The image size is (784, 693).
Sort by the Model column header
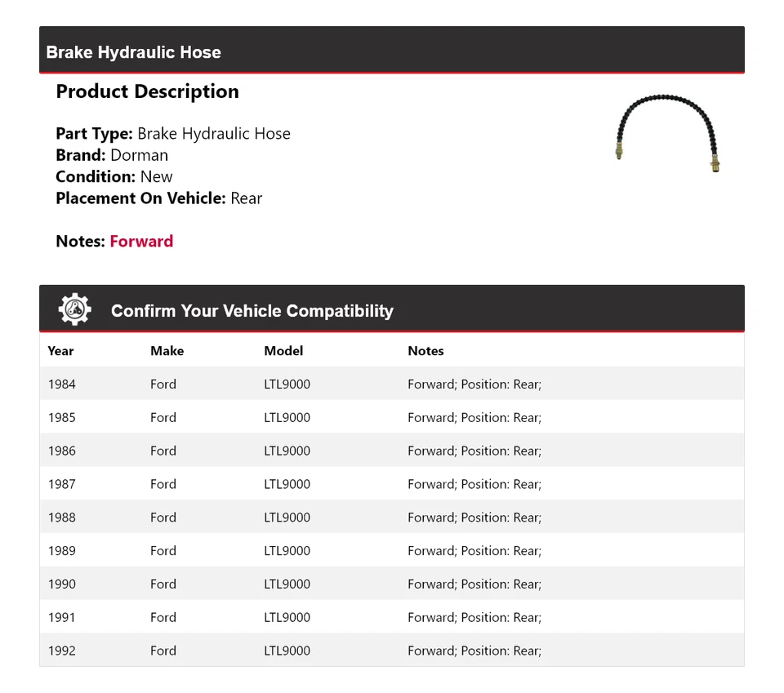283,351
